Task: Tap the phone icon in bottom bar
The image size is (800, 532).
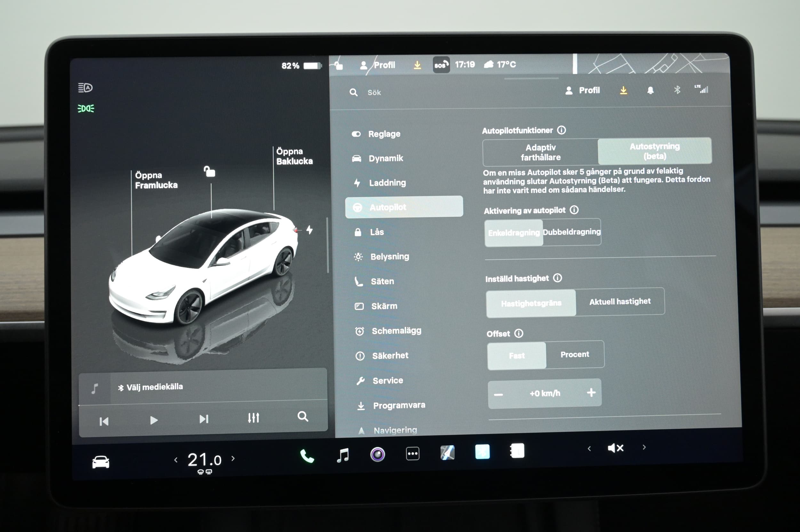Action: 307,456
